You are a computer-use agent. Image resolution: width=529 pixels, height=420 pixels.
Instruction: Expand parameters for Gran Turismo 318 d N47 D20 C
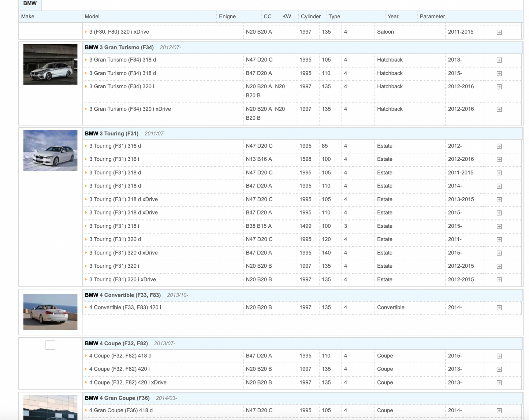click(x=499, y=60)
